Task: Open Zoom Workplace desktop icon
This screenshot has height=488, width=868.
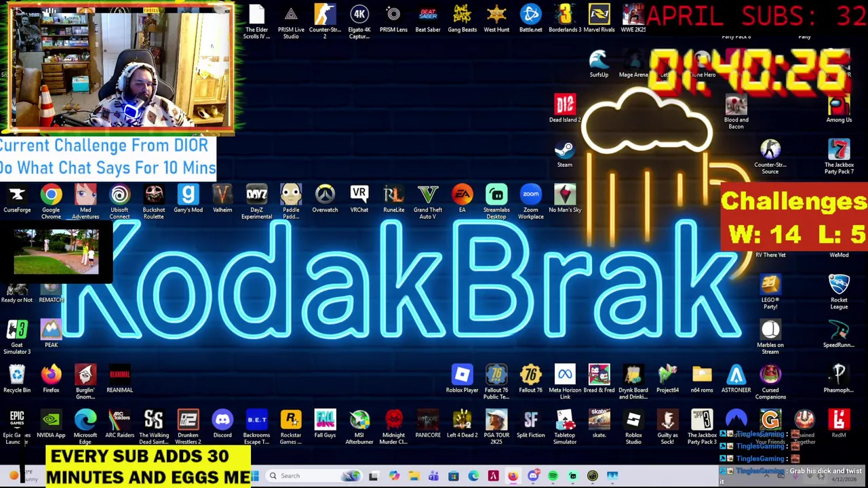Action: (530, 202)
